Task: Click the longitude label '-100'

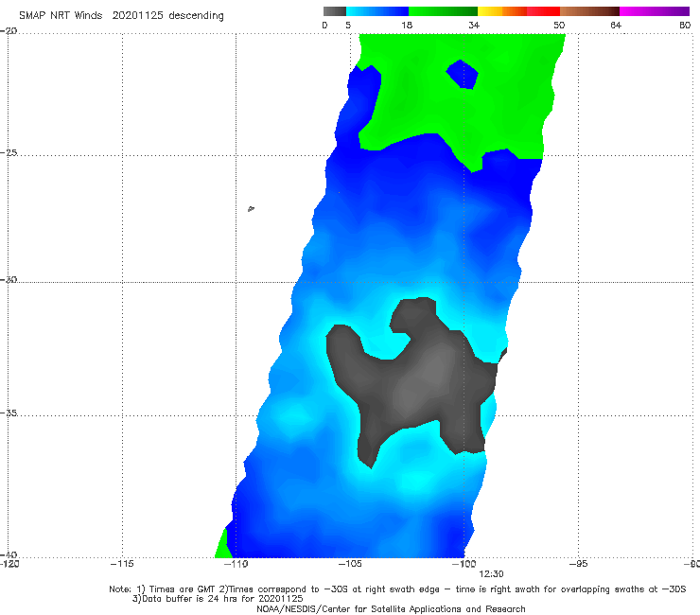Action: tap(464, 564)
